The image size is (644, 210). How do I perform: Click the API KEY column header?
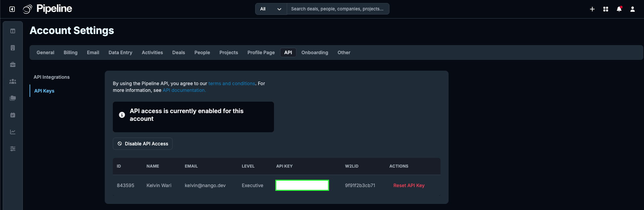(x=284, y=166)
